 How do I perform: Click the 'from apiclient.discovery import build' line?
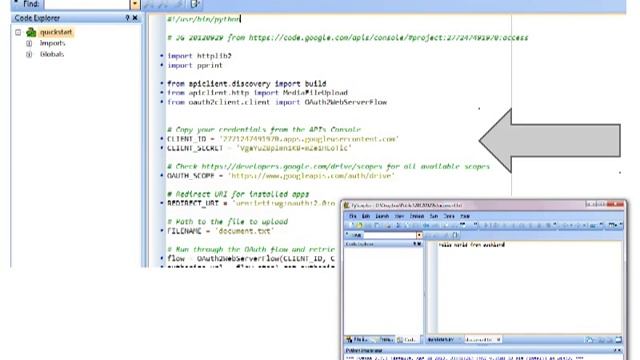click(247, 84)
